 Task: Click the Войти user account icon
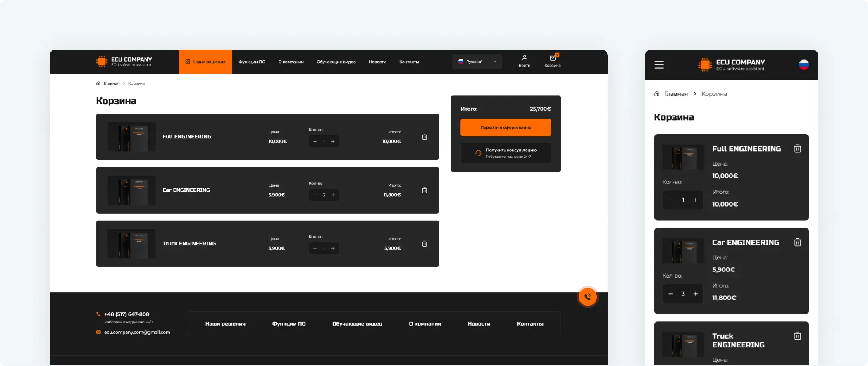(x=524, y=58)
